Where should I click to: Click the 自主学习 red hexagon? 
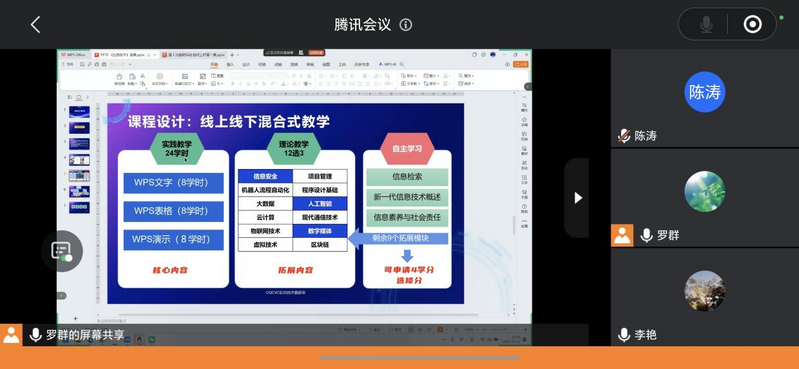coord(407,149)
